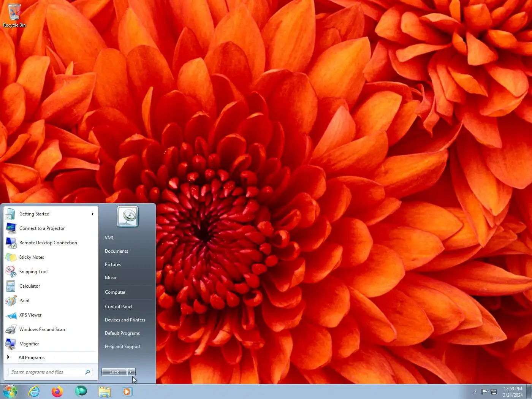Select the Sticky Notes text label
Viewport: 532px width, 399px height.
pos(32,257)
